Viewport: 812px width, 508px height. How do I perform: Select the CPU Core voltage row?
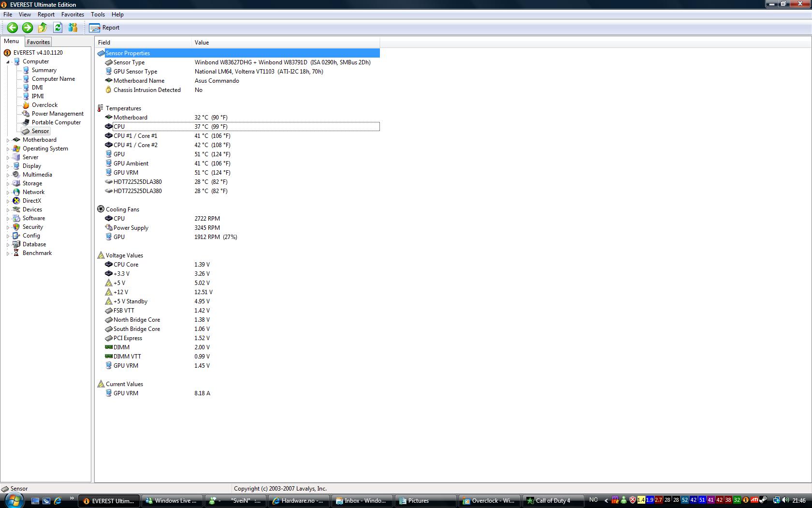(x=238, y=265)
